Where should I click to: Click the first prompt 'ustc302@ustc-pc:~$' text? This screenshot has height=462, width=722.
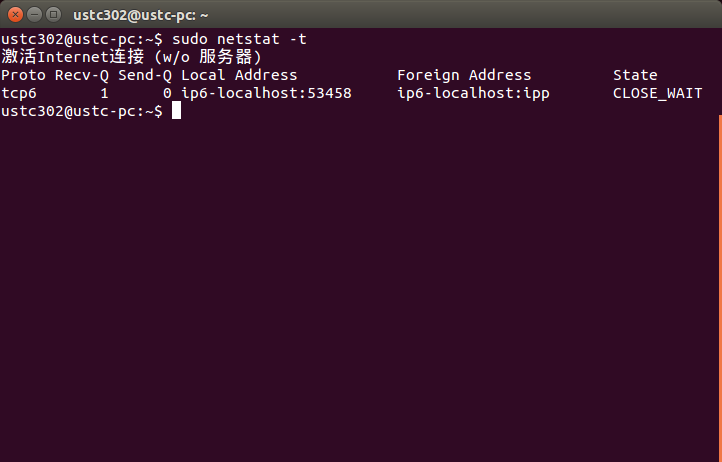pyautogui.click(x=82, y=39)
